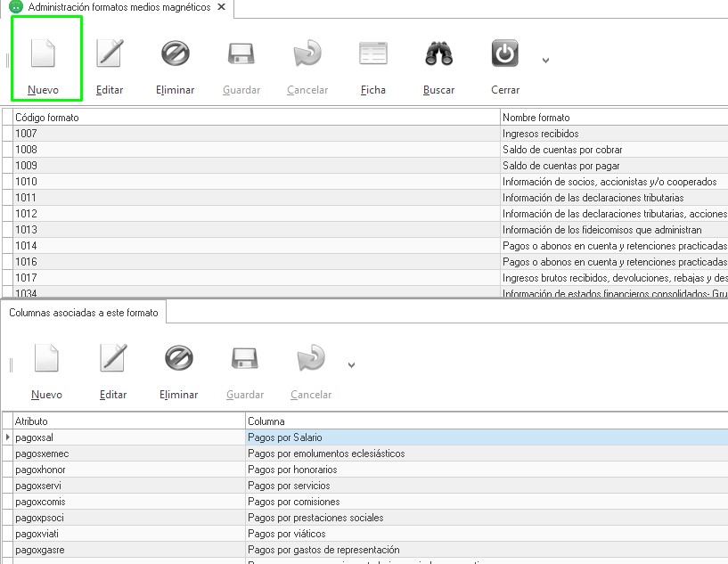Viewport: 728px width, 564px height.
Task: Click Nuevo in the columns toolbar
Action: (46, 358)
